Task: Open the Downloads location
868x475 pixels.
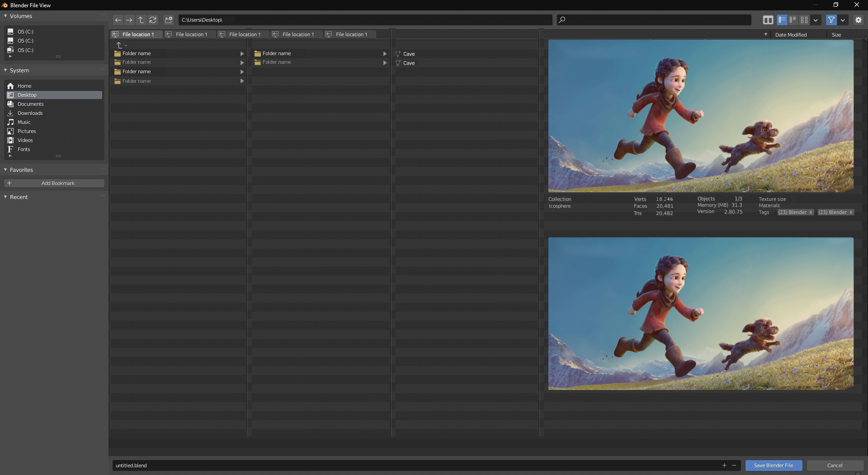Action: point(54,113)
